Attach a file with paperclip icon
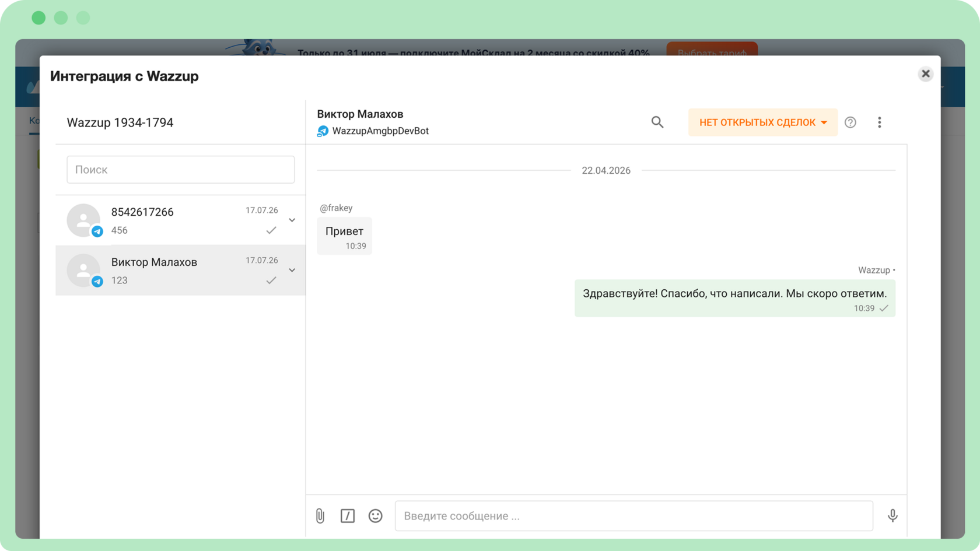The image size is (980, 551). 320,516
